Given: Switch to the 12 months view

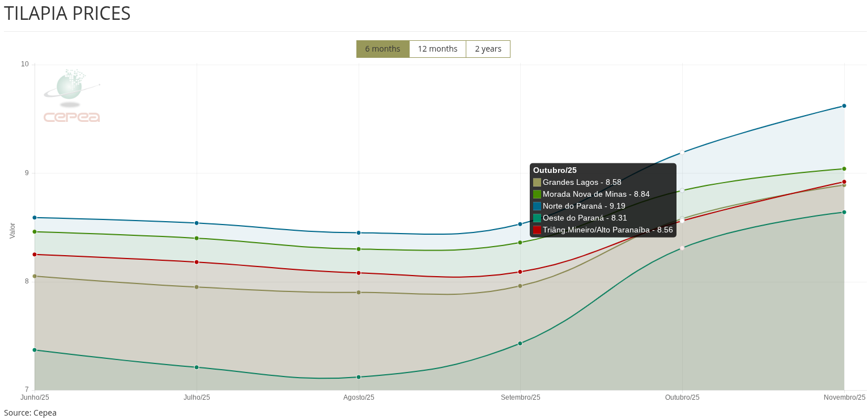Looking at the screenshot, I should [x=437, y=49].
